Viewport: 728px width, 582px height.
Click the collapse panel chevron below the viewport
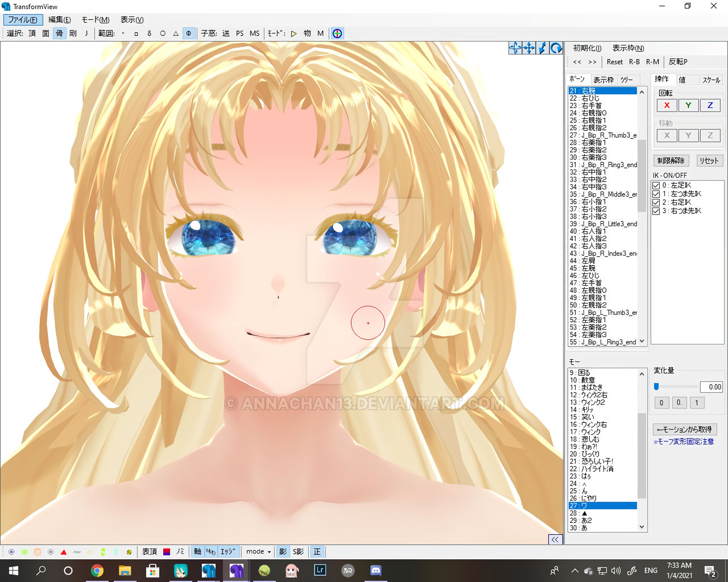(x=555, y=539)
